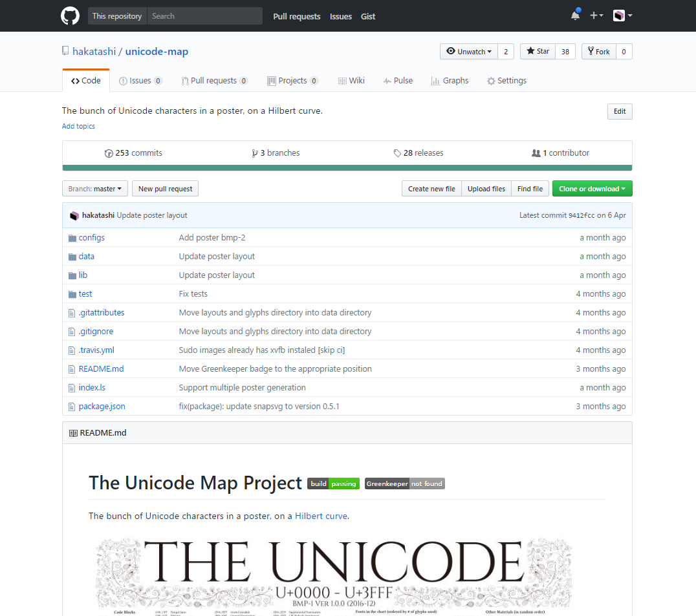Open Pull requests in top navigation
The image size is (696, 616).
[x=296, y=16]
